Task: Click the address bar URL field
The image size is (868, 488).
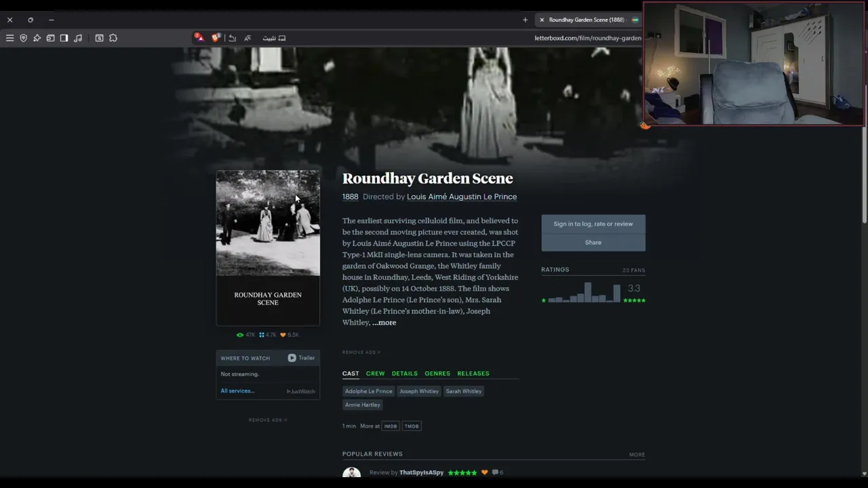Action: [587, 38]
